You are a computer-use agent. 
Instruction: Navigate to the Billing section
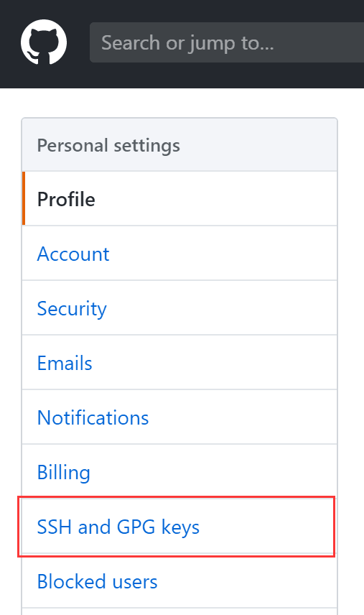pyautogui.click(x=179, y=471)
